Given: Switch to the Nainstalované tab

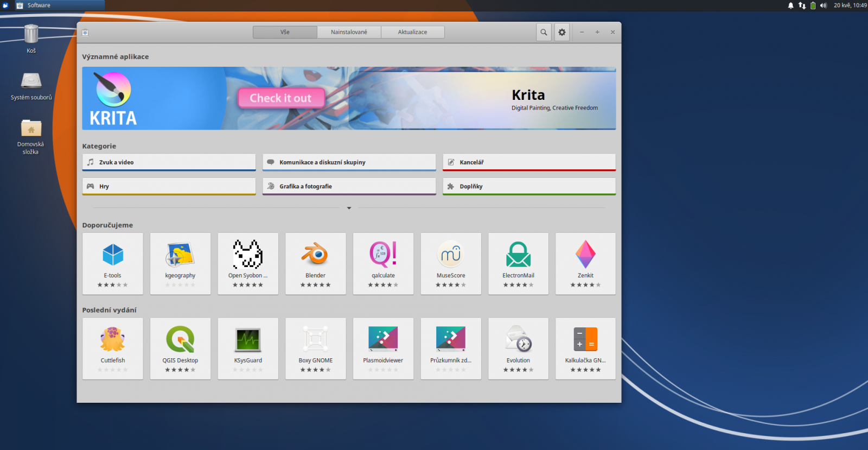Looking at the screenshot, I should coord(349,32).
